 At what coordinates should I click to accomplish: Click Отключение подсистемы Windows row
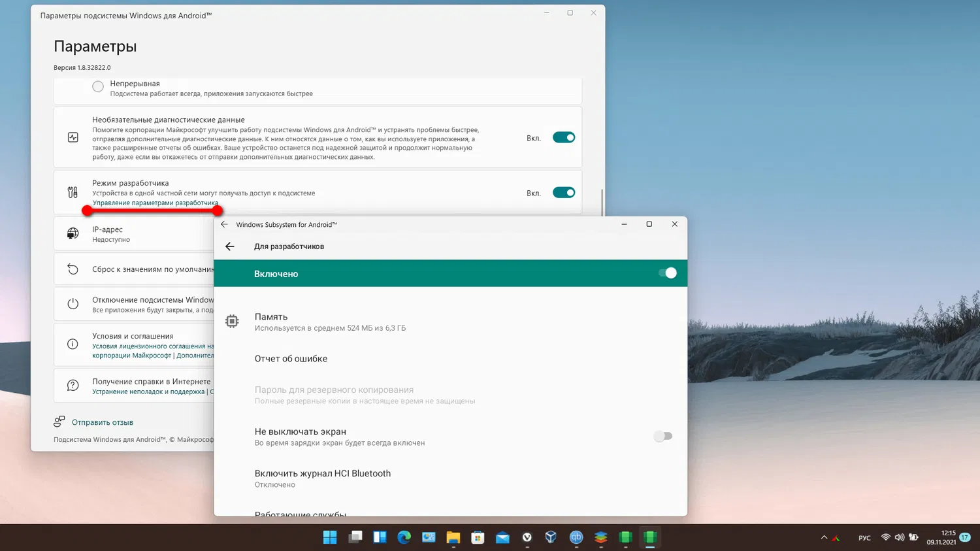pyautogui.click(x=134, y=304)
